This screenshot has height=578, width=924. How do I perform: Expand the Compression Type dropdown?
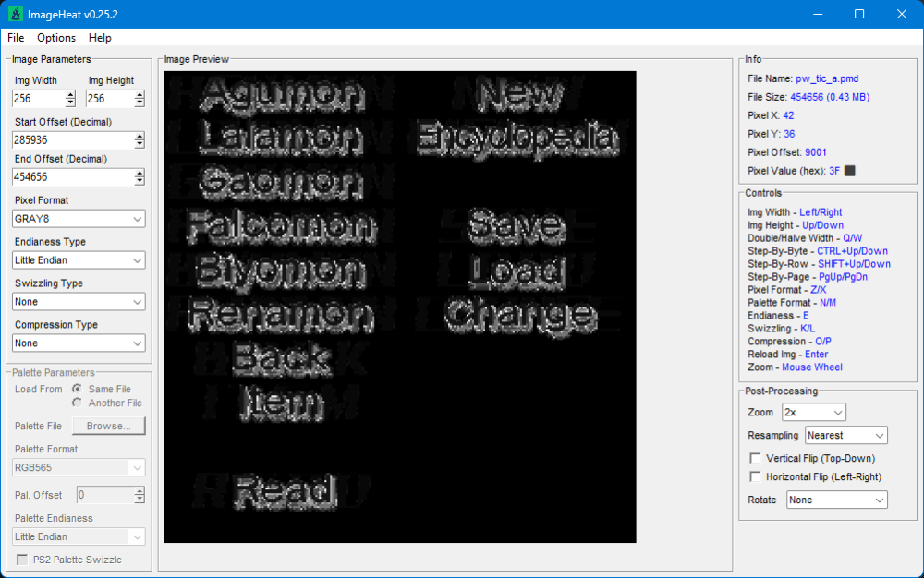tap(79, 343)
